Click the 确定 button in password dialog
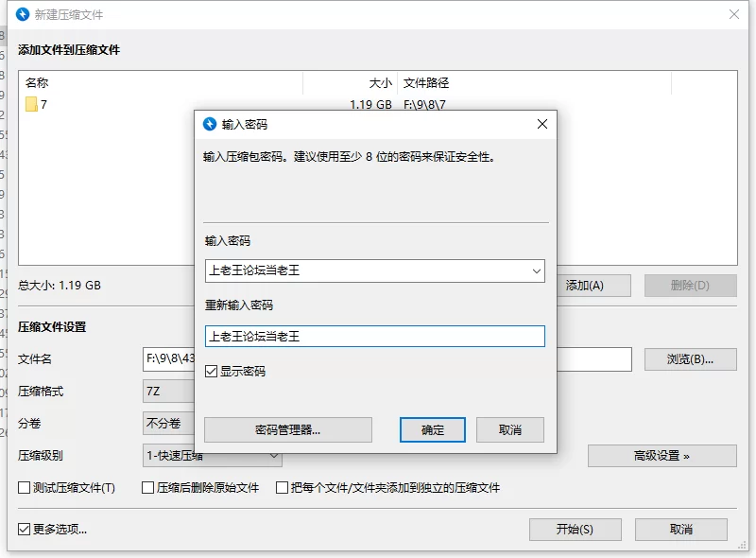This screenshot has height=558, width=756. (433, 429)
